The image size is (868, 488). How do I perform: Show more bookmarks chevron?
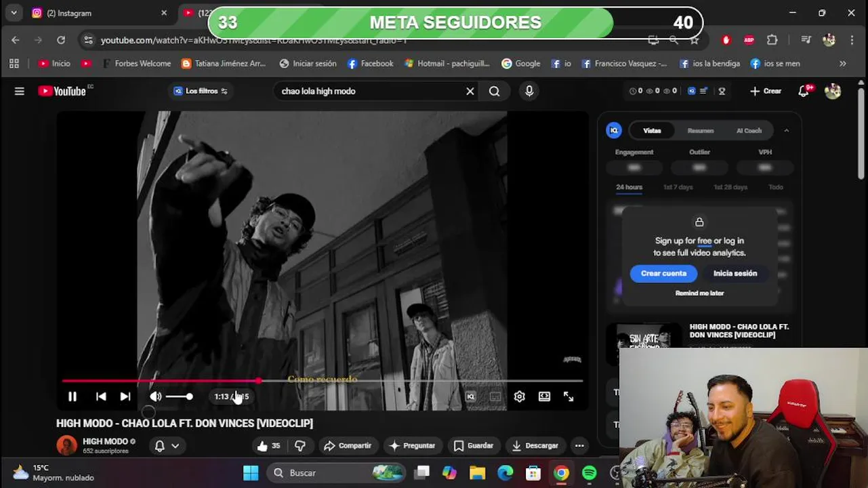[x=843, y=63]
